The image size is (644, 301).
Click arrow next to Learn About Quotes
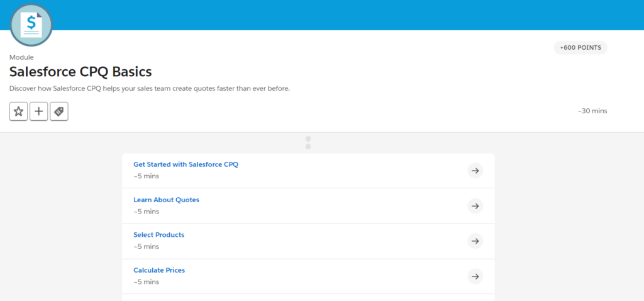(x=475, y=206)
